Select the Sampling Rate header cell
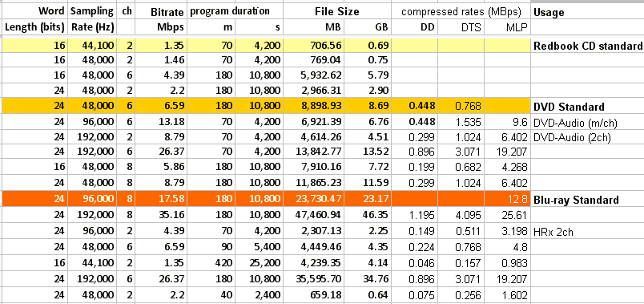The height and width of the screenshot is (304, 644). coord(92,20)
